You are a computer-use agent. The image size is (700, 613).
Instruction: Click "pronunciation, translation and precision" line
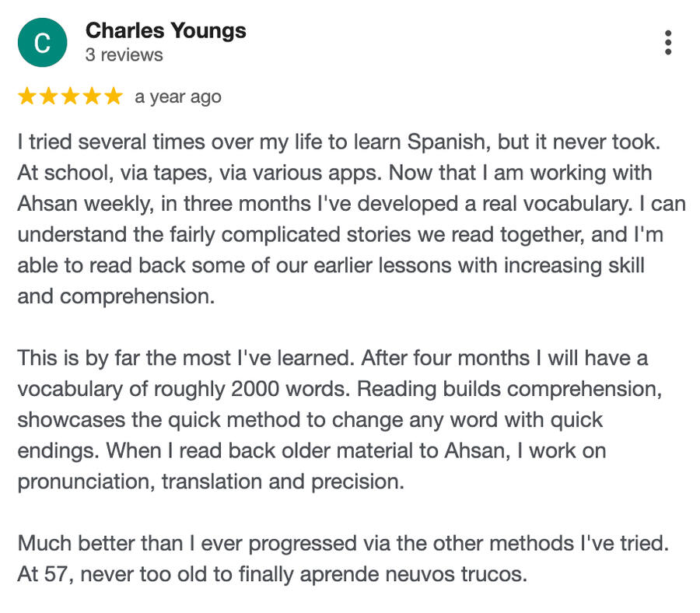pyautogui.click(x=211, y=482)
